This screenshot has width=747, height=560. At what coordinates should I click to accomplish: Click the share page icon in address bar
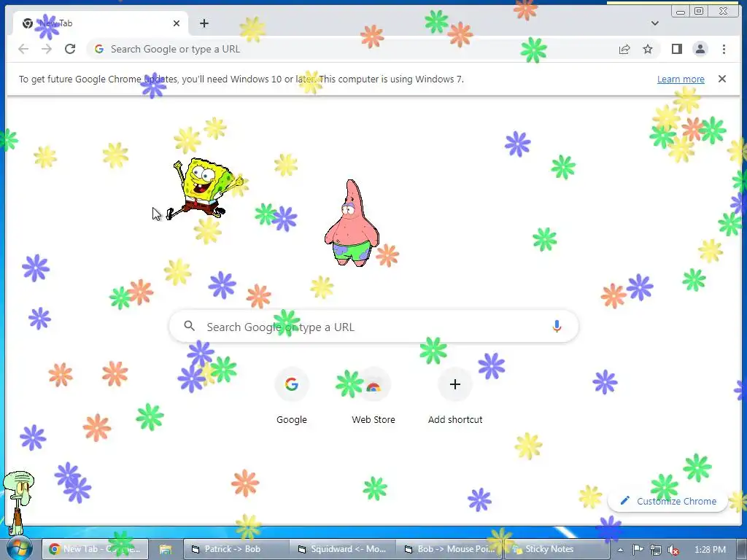(624, 49)
